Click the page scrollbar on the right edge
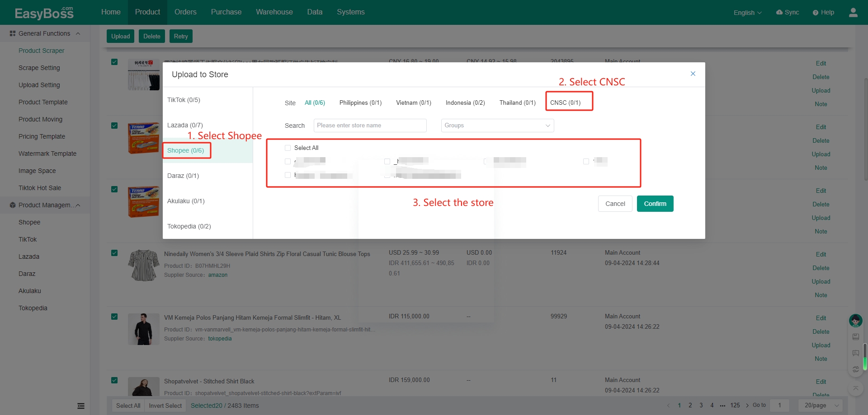Screen dimensions: 868x415 [865, 130]
